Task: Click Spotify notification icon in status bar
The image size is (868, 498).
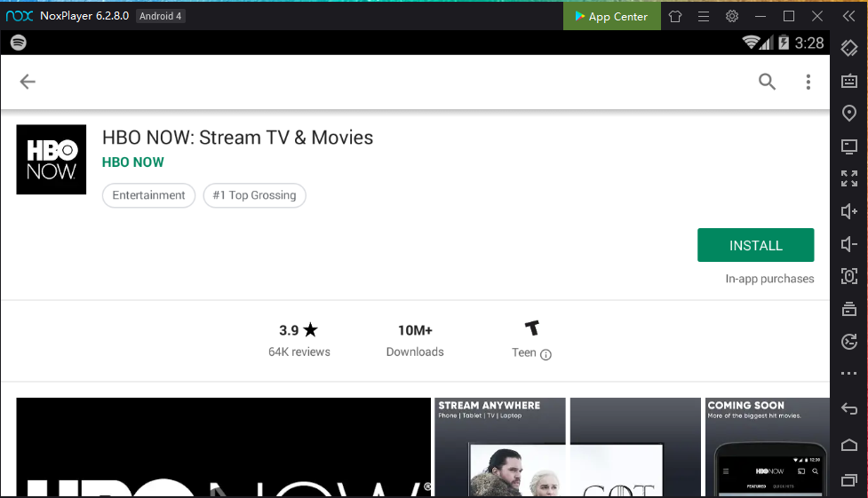Action: tap(19, 43)
